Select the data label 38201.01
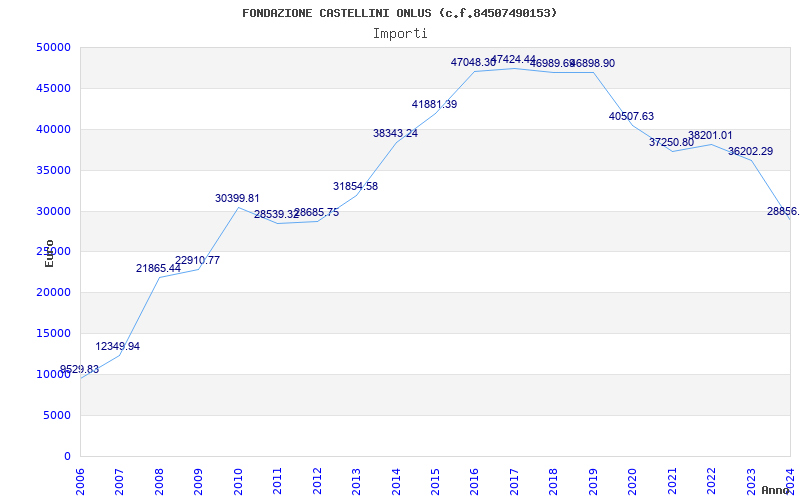800x500 pixels. (x=710, y=136)
